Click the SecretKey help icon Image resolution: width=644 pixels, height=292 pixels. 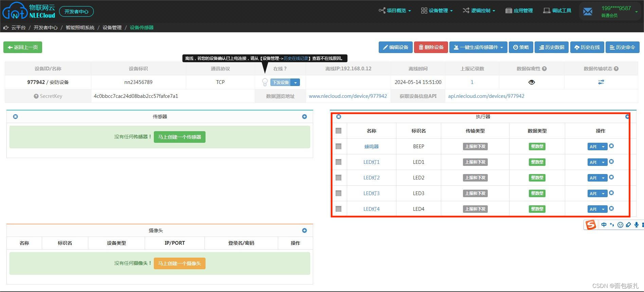coord(36,96)
